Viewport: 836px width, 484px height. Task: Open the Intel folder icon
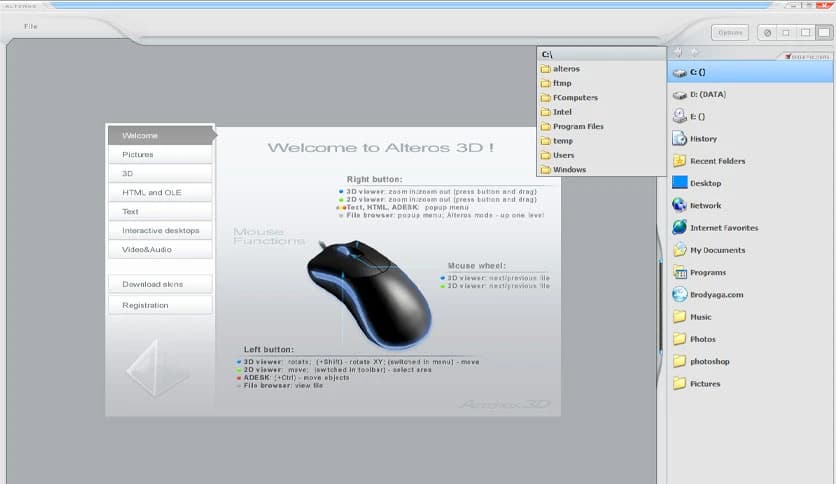point(545,112)
